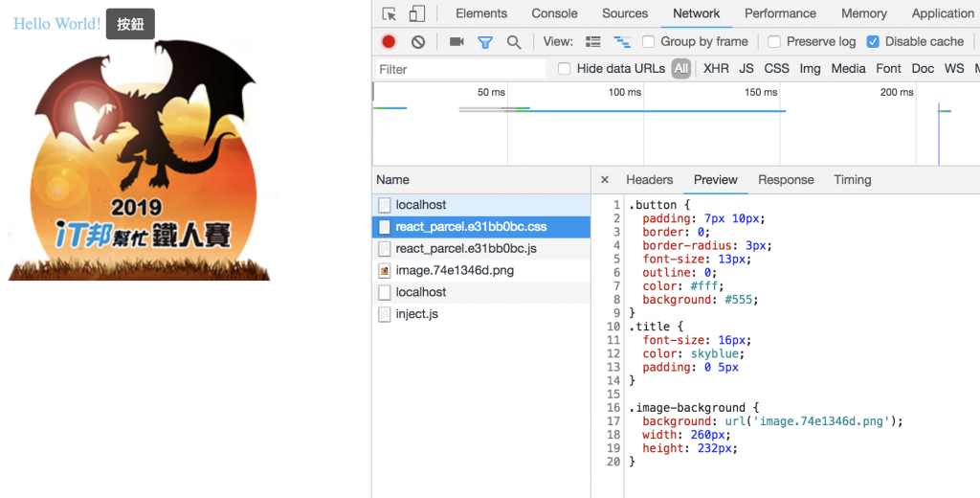
Task: Uncheck the Disable cache checkbox
Action: click(x=873, y=42)
